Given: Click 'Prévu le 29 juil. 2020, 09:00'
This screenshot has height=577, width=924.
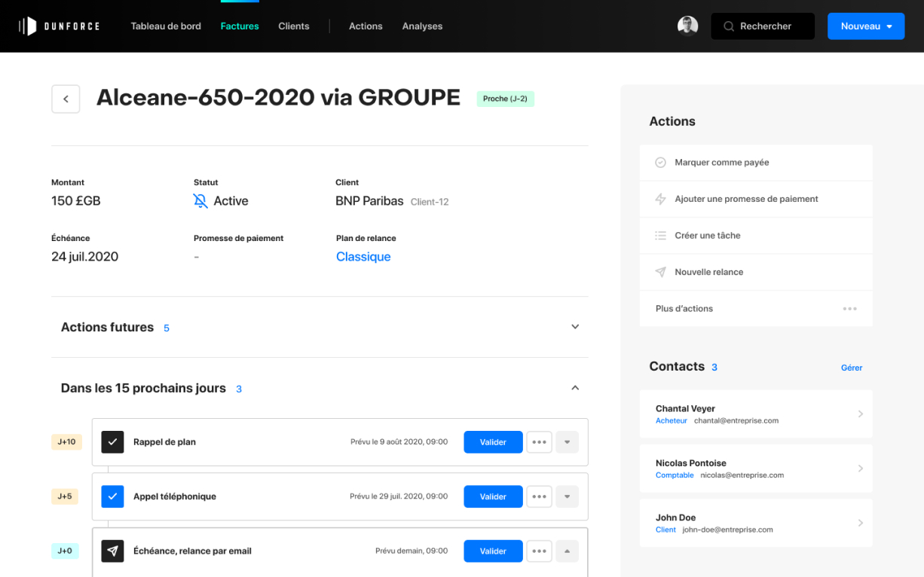Looking at the screenshot, I should tap(399, 496).
